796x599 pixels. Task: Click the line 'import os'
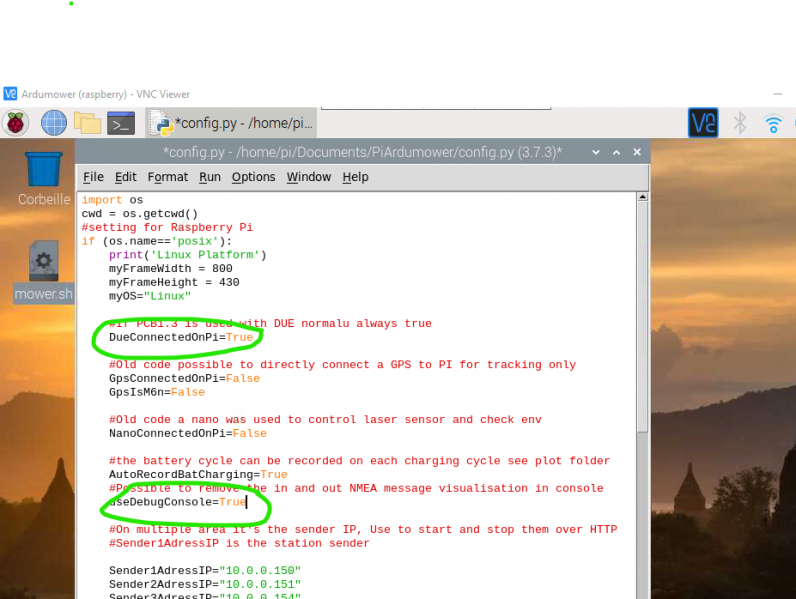pyautogui.click(x=112, y=200)
